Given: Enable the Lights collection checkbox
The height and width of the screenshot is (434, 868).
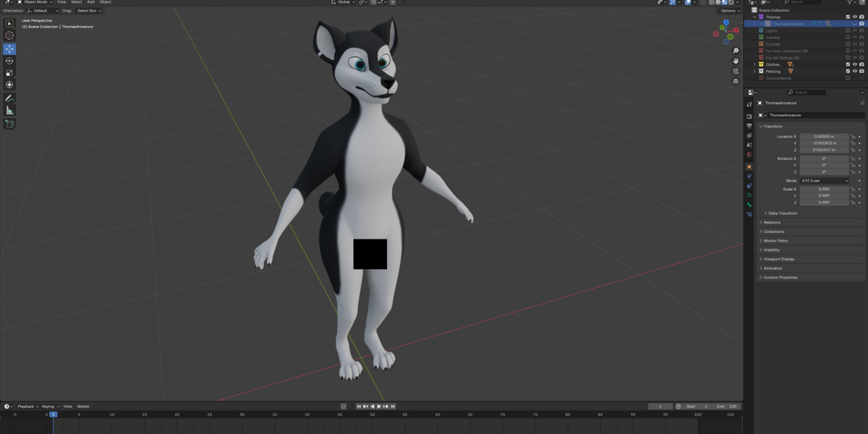Looking at the screenshot, I should (x=848, y=30).
